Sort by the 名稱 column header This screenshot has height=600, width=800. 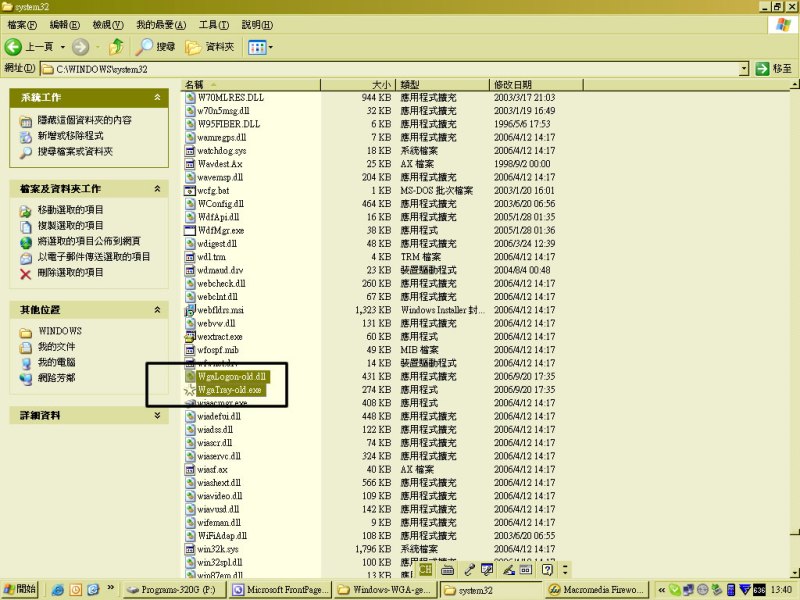(251, 85)
